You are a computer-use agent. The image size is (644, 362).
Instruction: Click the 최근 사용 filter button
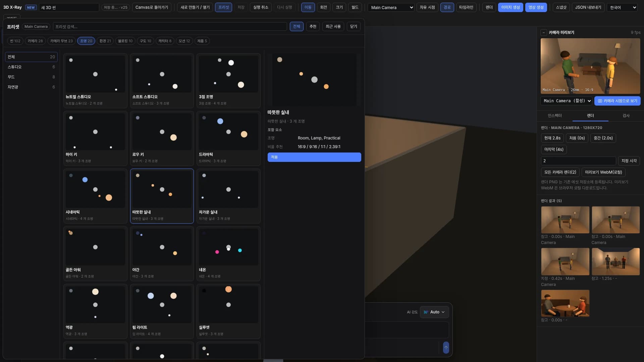tap(333, 26)
